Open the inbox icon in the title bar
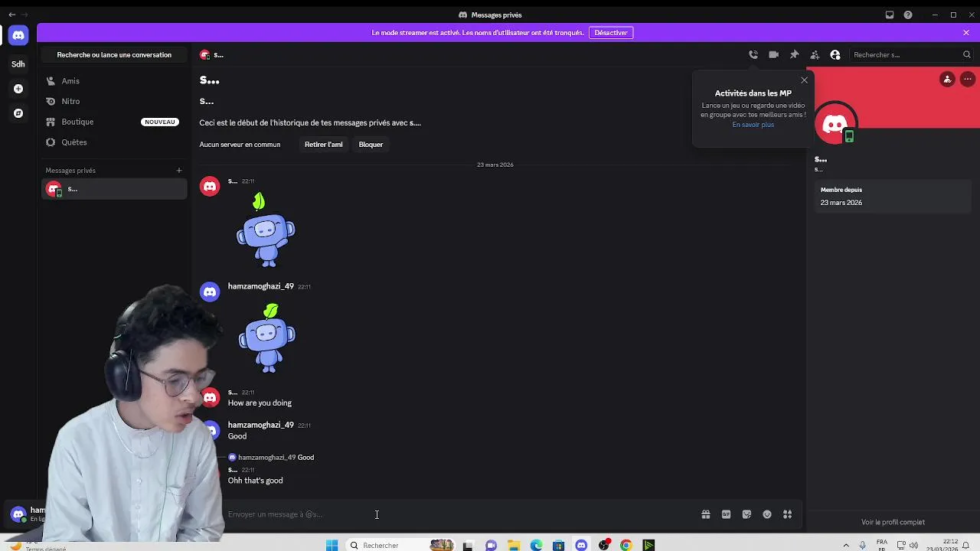980x551 pixels. click(x=889, y=15)
